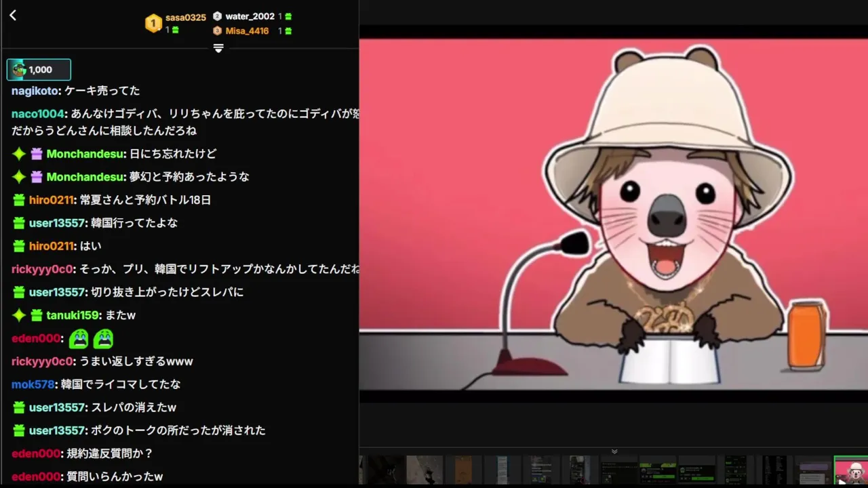Click the silver rank 2 badge beside water_2002

[x=217, y=16]
